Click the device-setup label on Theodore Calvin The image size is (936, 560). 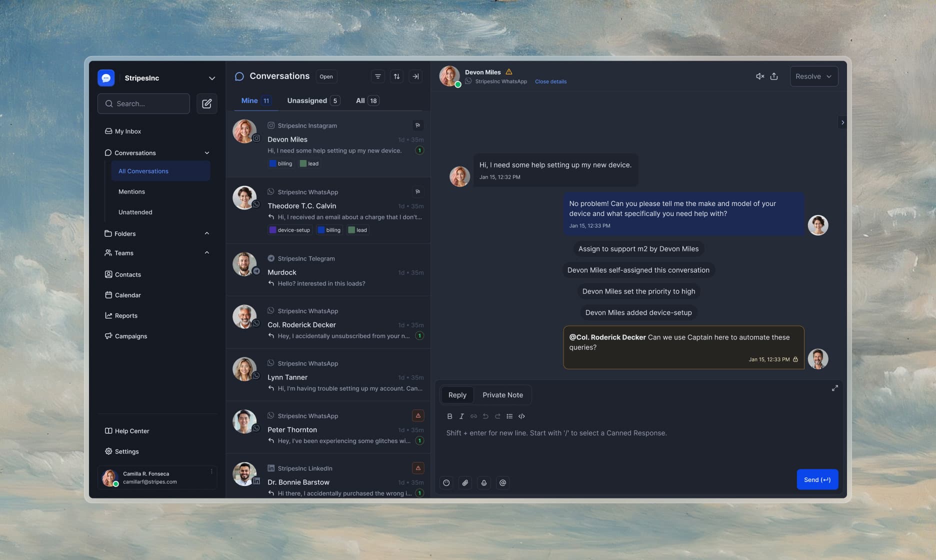[289, 230]
